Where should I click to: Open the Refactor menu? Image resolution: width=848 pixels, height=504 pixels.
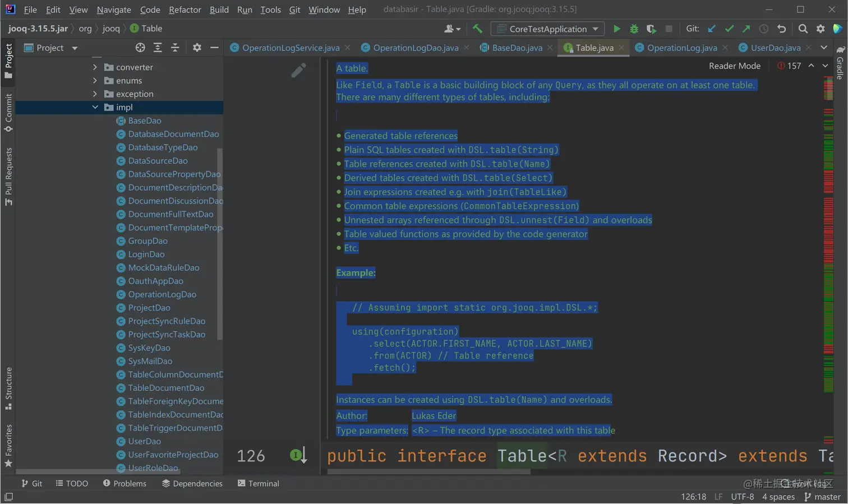point(185,10)
